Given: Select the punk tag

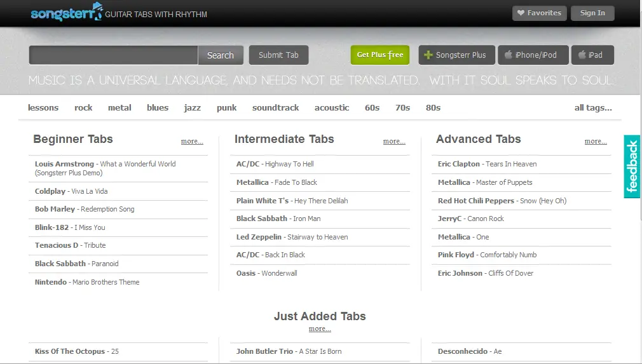Looking at the screenshot, I should coord(227,108).
